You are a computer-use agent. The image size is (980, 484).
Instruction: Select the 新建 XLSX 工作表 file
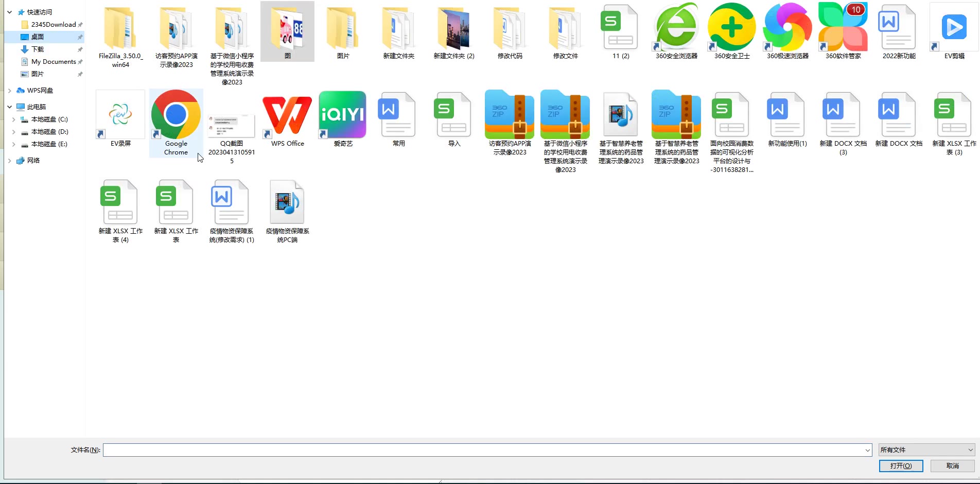tap(176, 211)
